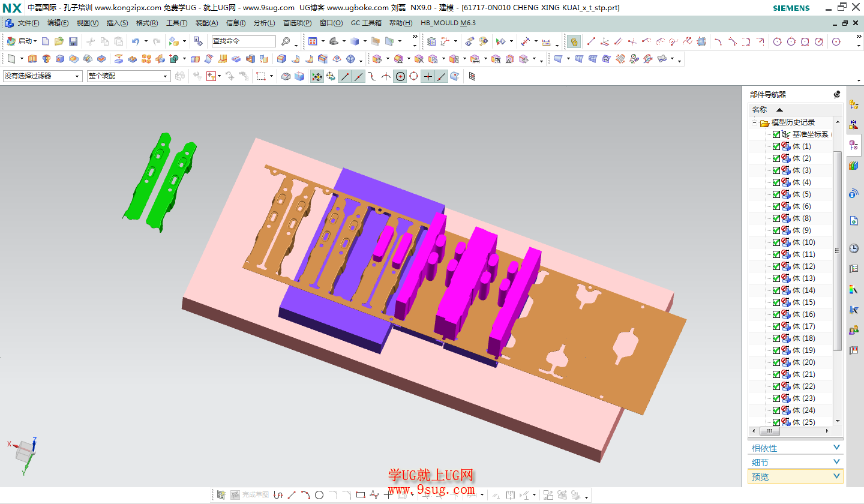
Task: Open the 窗口(O) menu
Action: click(x=331, y=23)
